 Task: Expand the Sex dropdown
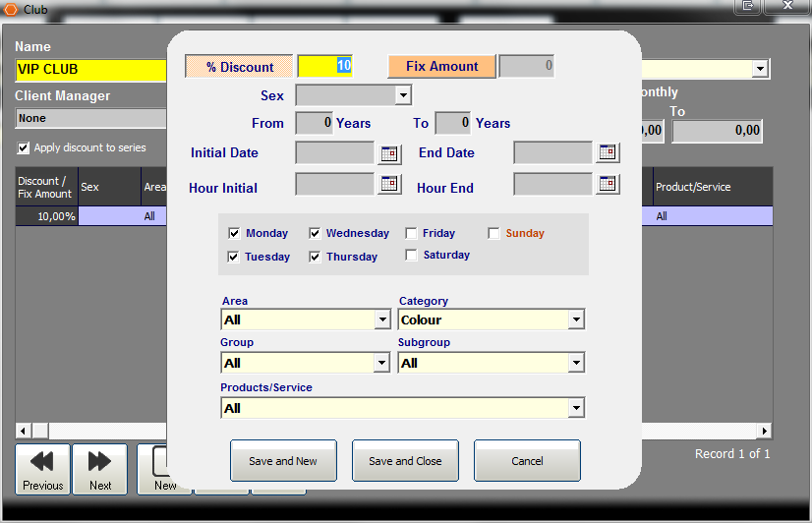coord(402,95)
